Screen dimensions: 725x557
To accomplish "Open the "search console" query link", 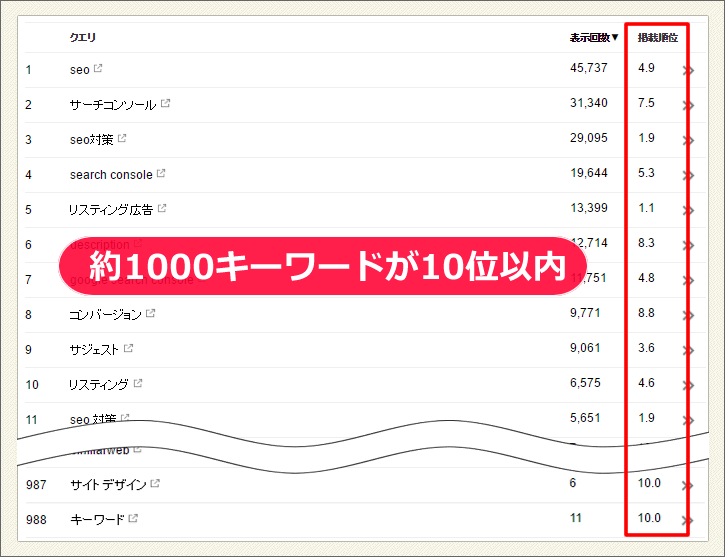I will pyautogui.click(x=111, y=175).
